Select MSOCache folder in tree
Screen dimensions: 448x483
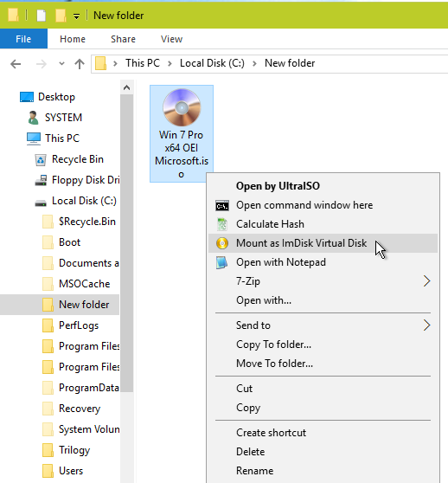click(x=84, y=284)
